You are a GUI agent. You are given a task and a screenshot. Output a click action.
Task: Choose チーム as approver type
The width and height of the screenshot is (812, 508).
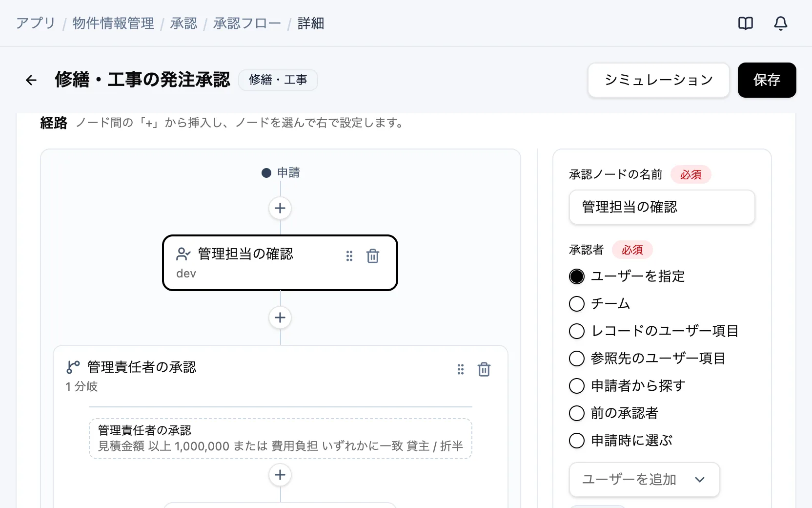577,304
